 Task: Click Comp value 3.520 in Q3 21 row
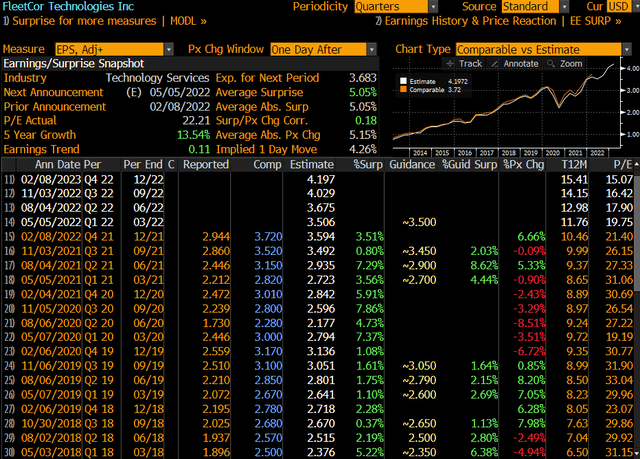268,251
